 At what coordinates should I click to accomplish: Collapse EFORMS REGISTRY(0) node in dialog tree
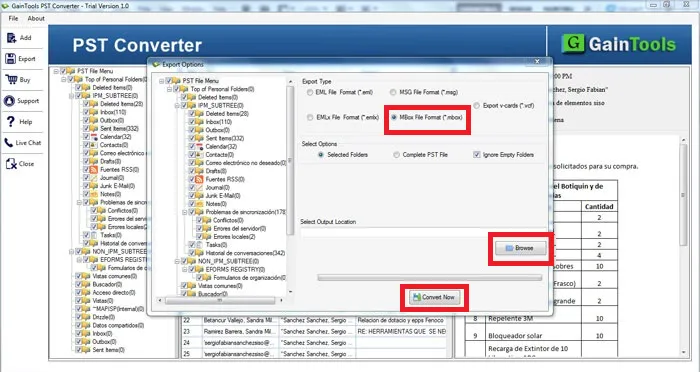click(x=184, y=270)
